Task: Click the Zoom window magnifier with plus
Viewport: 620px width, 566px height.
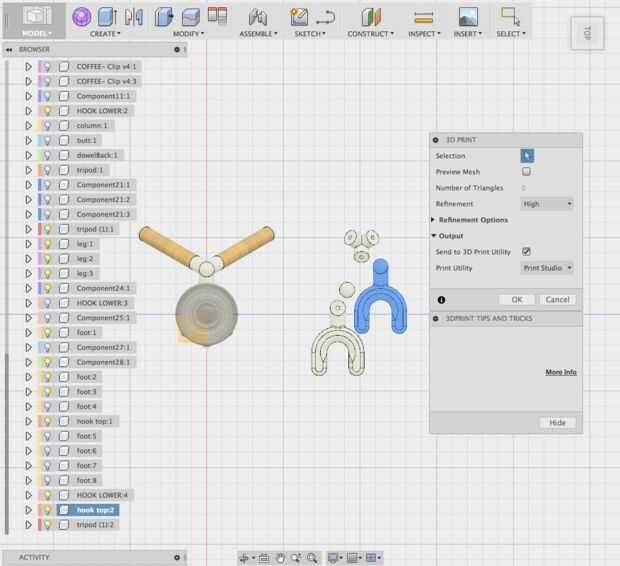Action: click(x=296, y=558)
